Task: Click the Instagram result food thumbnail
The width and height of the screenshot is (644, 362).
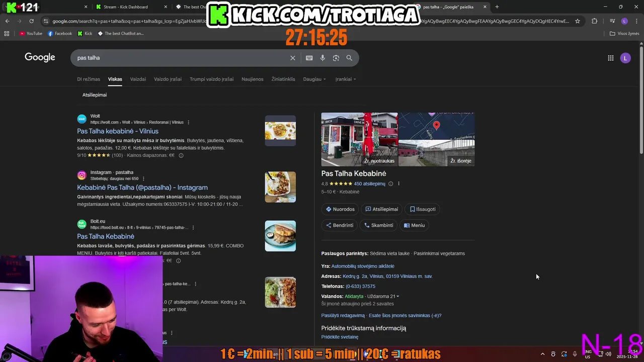Action: tap(280, 187)
